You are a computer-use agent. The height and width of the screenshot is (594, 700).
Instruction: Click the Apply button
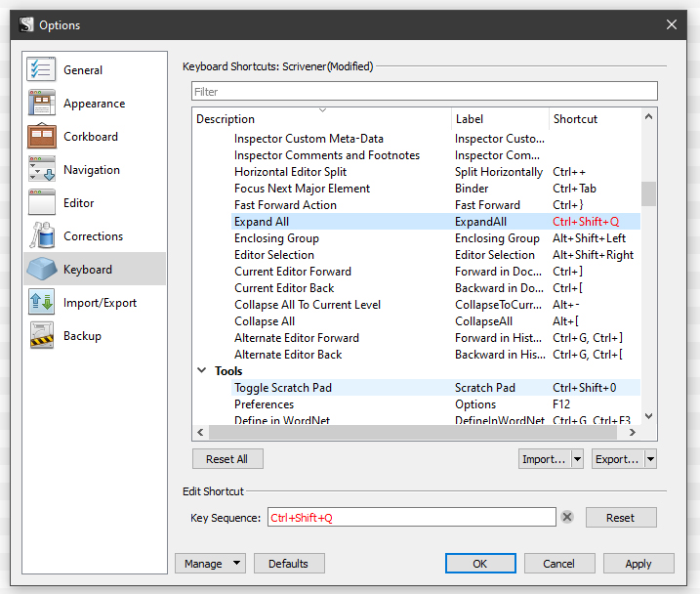(638, 564)
